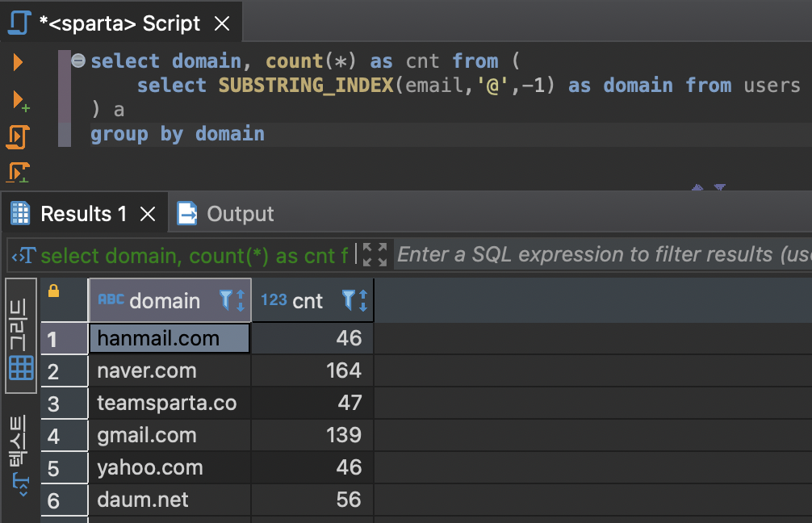
Task: Select the sparta Script editor tab
Action: (119, 23)
